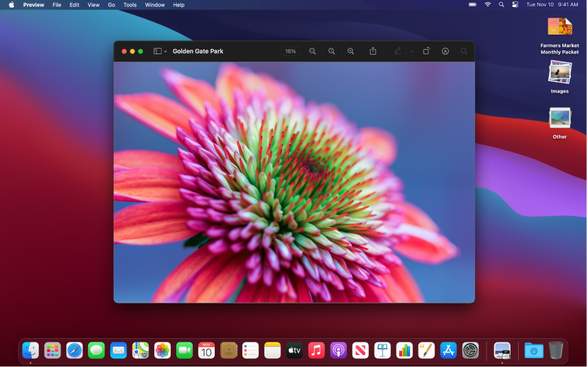Select the Zoom In magnifier icon

tap(351, 51)
